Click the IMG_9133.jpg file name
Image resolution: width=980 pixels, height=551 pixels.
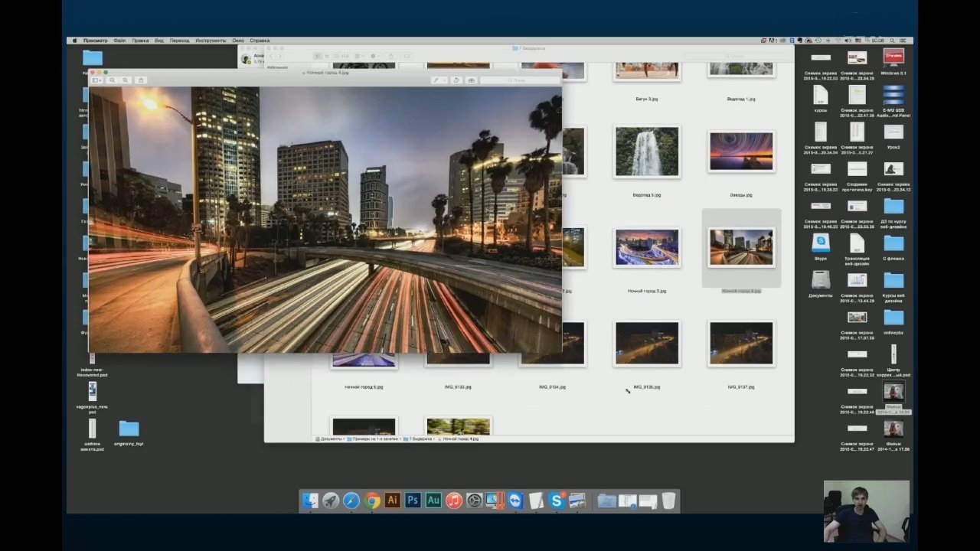(x=458, y=387)
